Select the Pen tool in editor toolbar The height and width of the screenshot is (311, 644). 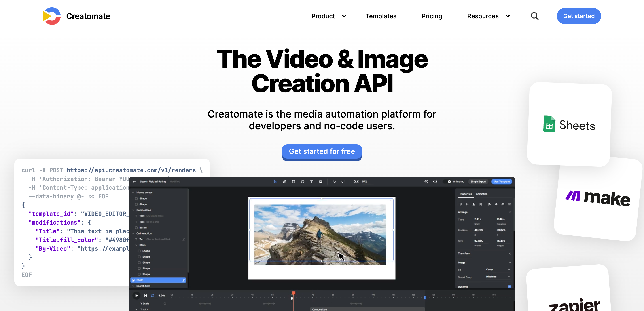click(x=284, y=182)
